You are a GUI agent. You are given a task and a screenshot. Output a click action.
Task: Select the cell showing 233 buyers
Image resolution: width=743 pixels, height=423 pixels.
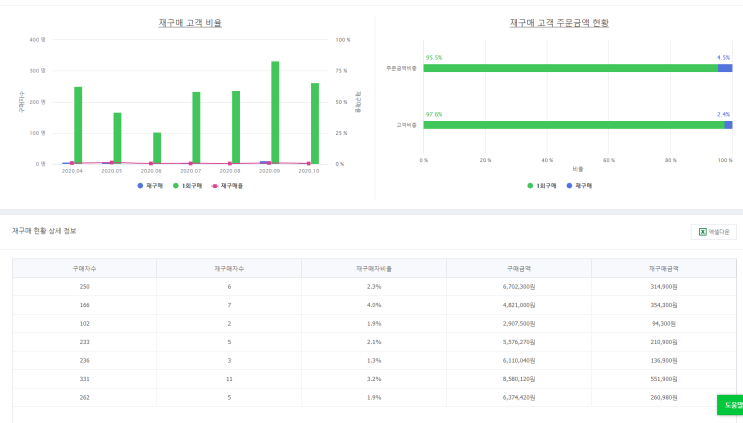[84, 342]
